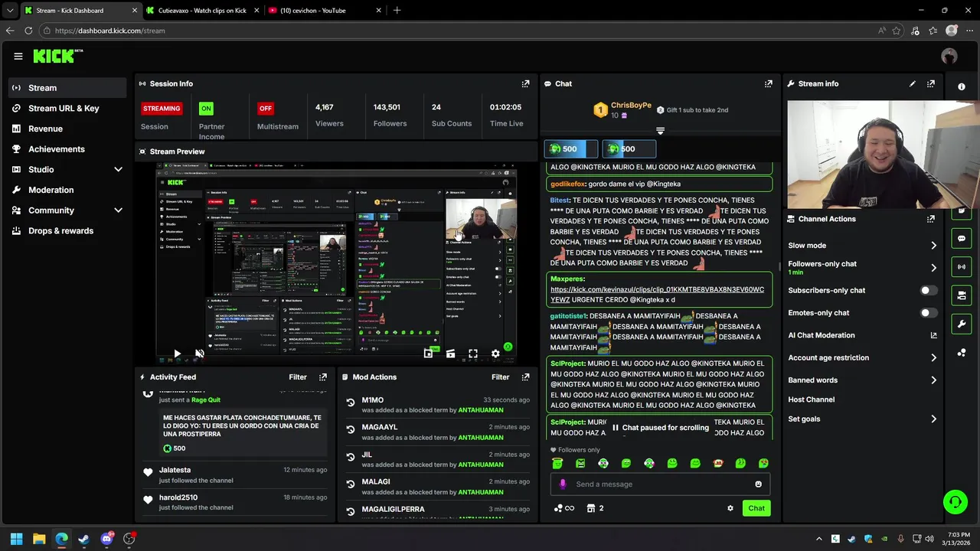
Task: Open the Windows Start menu
Action: [x=16, y=539]
